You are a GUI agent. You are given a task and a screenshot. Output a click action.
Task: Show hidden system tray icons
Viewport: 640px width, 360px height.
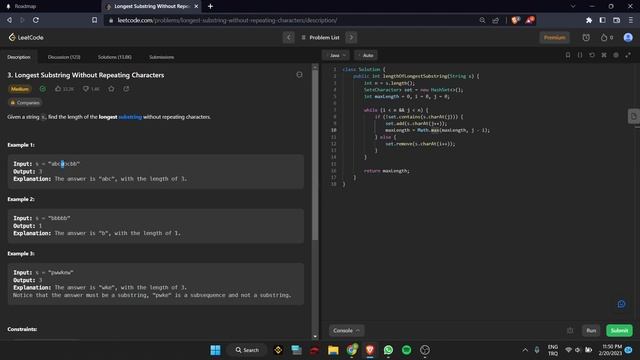(x=525, y=350)
